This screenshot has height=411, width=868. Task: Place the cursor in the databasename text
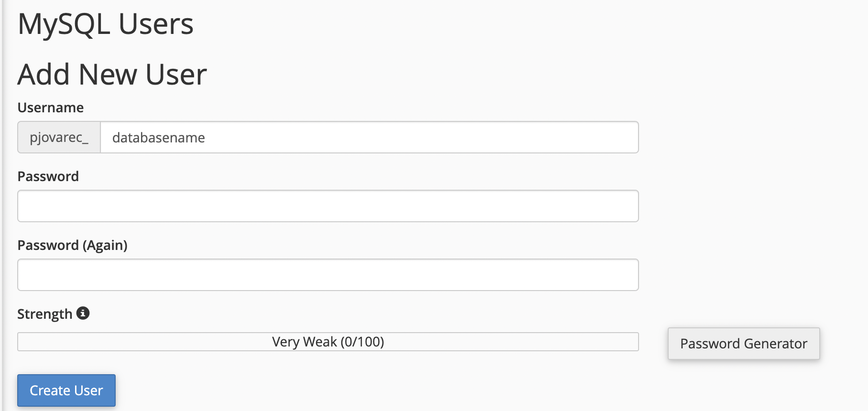click(159, 138)
